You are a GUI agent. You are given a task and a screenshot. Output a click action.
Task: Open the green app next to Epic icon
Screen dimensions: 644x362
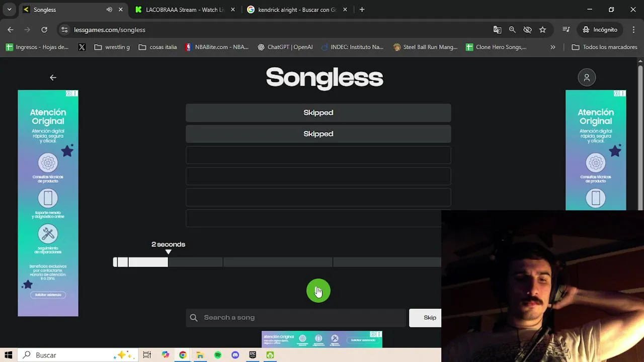270,355
